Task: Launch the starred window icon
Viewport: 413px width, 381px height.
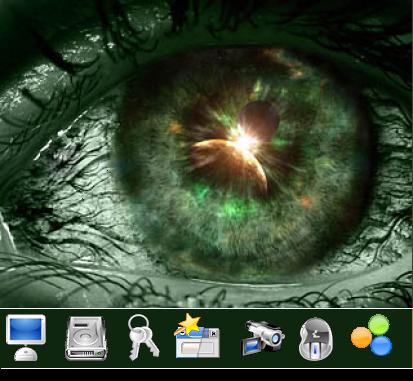Action: [x=197, y=336]
